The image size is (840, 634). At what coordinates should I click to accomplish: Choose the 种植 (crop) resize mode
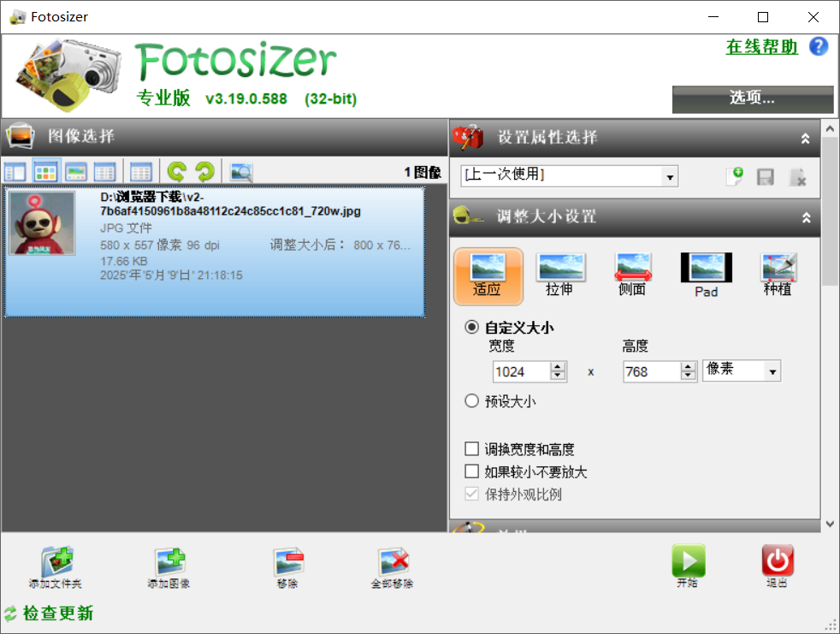(778, 275)
